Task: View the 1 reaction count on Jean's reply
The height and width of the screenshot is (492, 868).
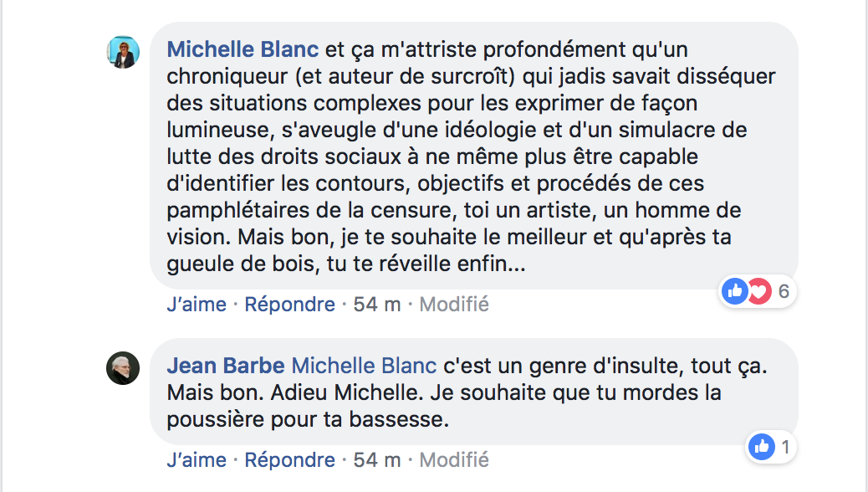Action: tap(785, 447)
